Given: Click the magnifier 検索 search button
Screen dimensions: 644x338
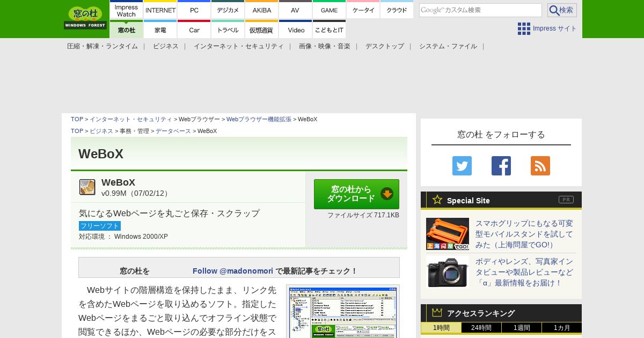Looking at the screenshot, I should (x=562, y=10).
